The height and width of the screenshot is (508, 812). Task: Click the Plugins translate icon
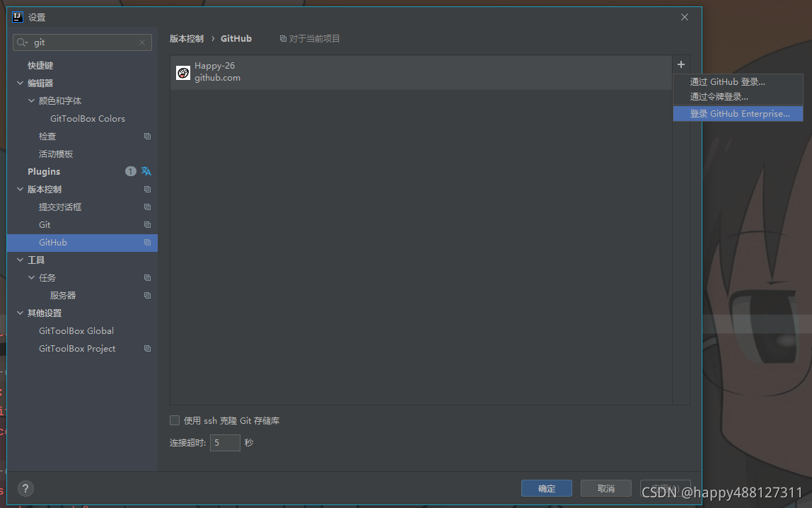click(146, 171)
